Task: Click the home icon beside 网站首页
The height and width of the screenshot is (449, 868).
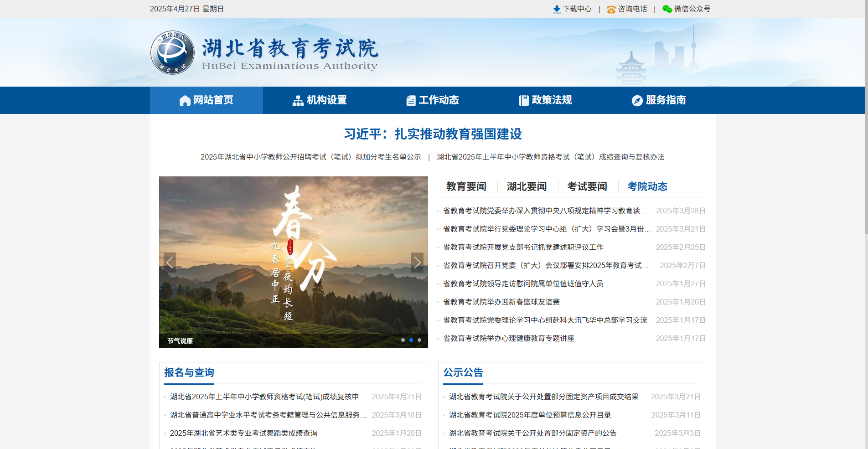Action: point(185,100)
